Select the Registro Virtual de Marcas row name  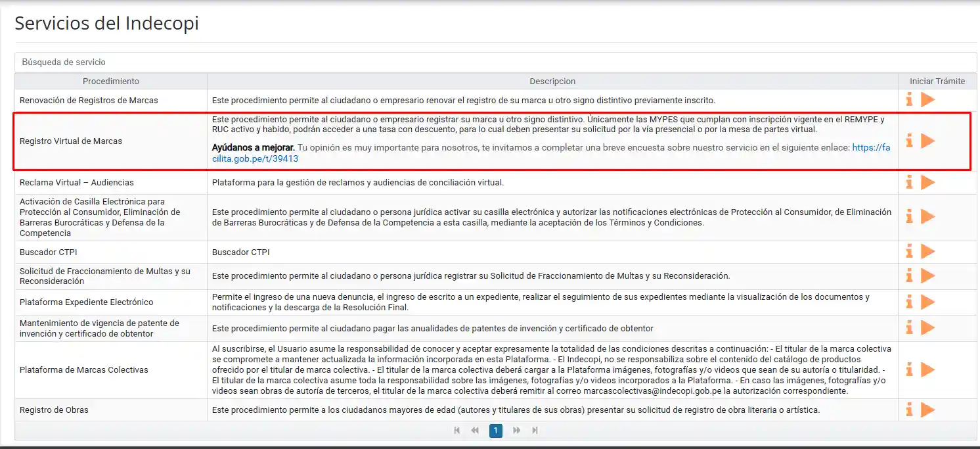pyautogui.click(x=71, y=141)
